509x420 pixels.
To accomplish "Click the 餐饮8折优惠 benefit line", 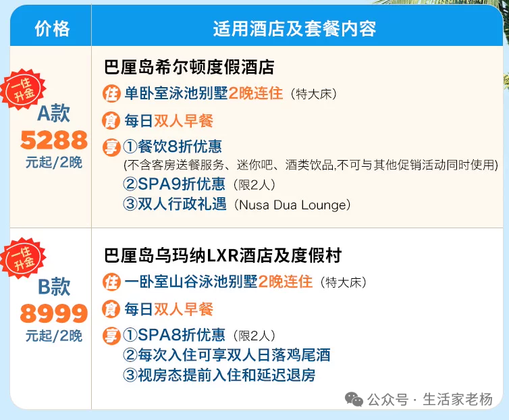I will pyautogui.click(x=172, y=147).
